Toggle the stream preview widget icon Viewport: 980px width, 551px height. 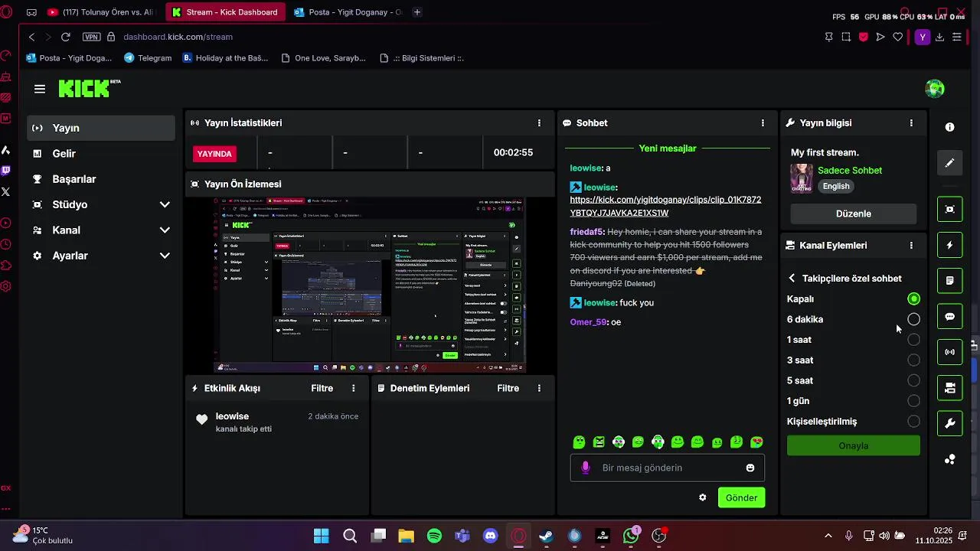(949, 209)
